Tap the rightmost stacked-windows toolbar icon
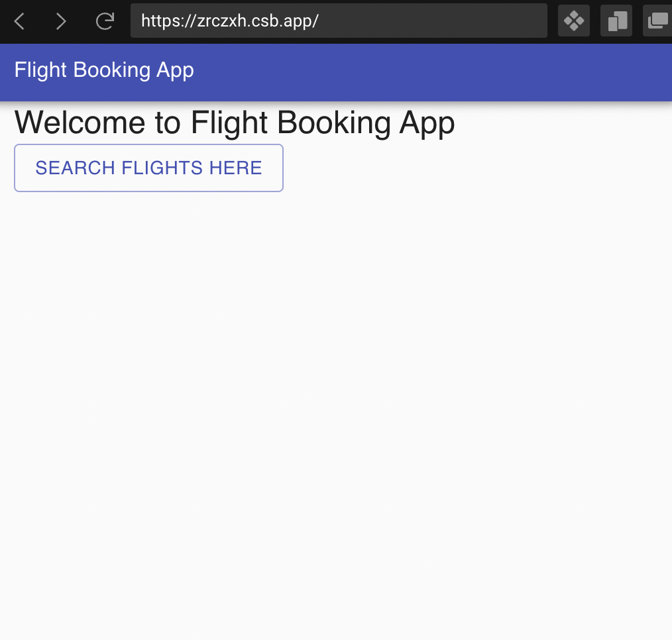 pos(658,21)
